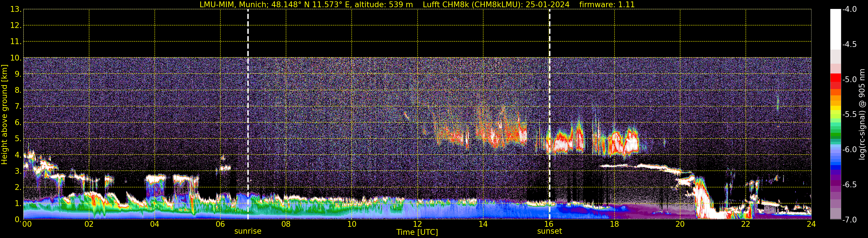Click the "14" time axis tick label

click(x=483, y=224)
